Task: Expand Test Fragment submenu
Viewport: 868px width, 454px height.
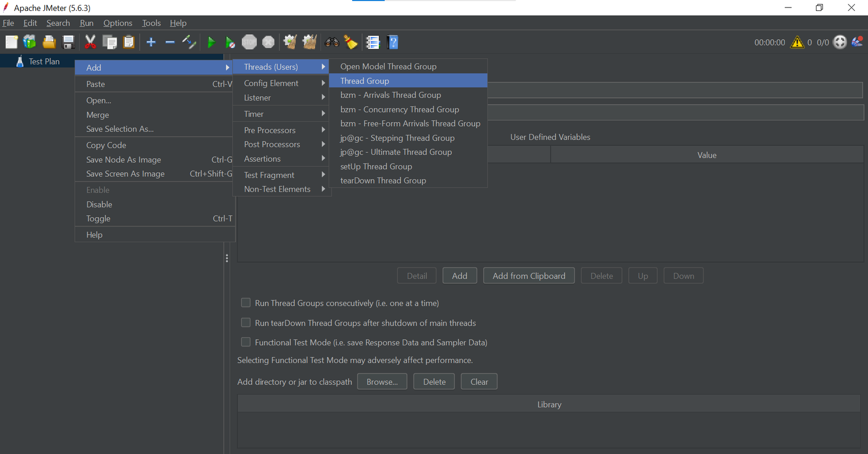Action: 281,175
